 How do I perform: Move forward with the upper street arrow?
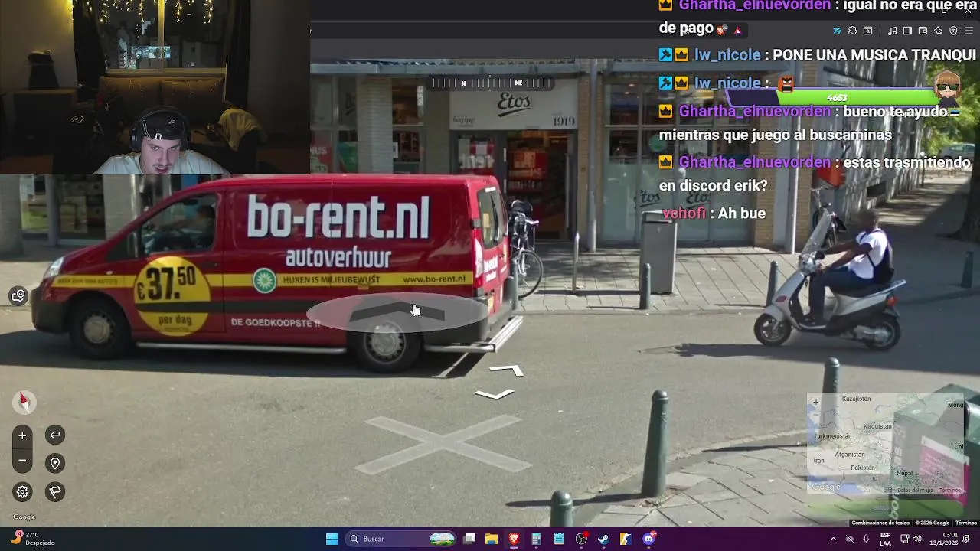tap(507, 370)
